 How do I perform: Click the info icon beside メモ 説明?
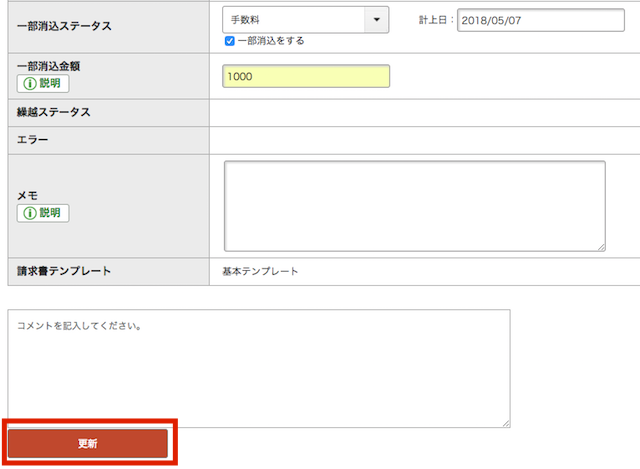28,213
